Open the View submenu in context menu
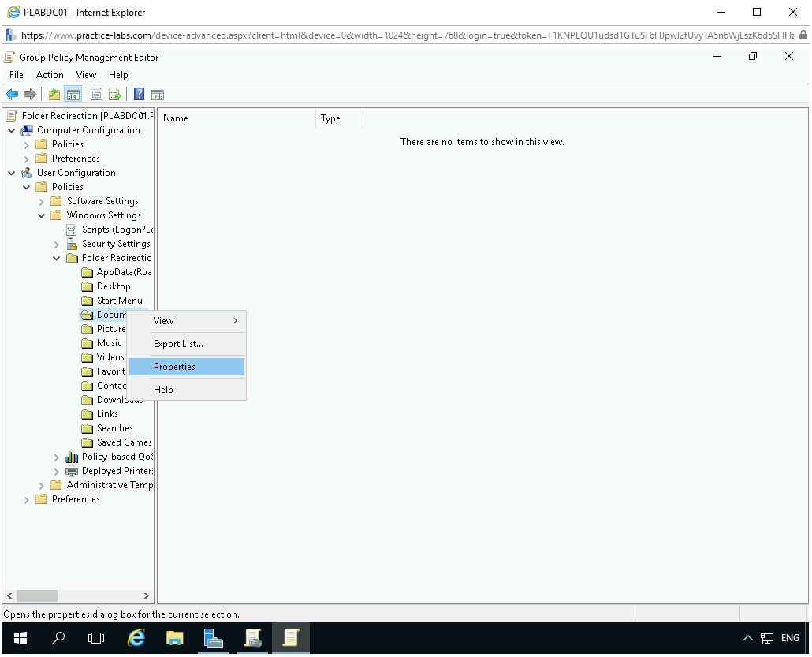 pos(186,321)
